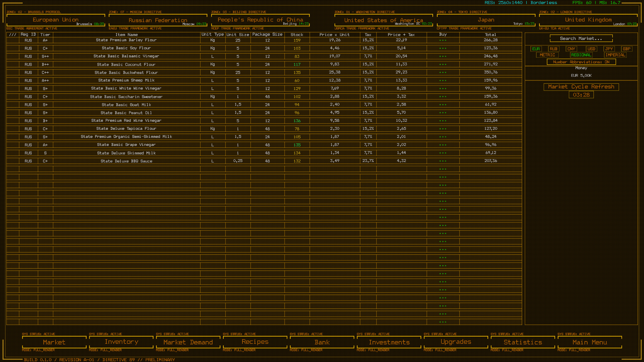This screenshot has height=362, width=644.
Task: Select the United Kingdom market tab
Action: (588, 20)
